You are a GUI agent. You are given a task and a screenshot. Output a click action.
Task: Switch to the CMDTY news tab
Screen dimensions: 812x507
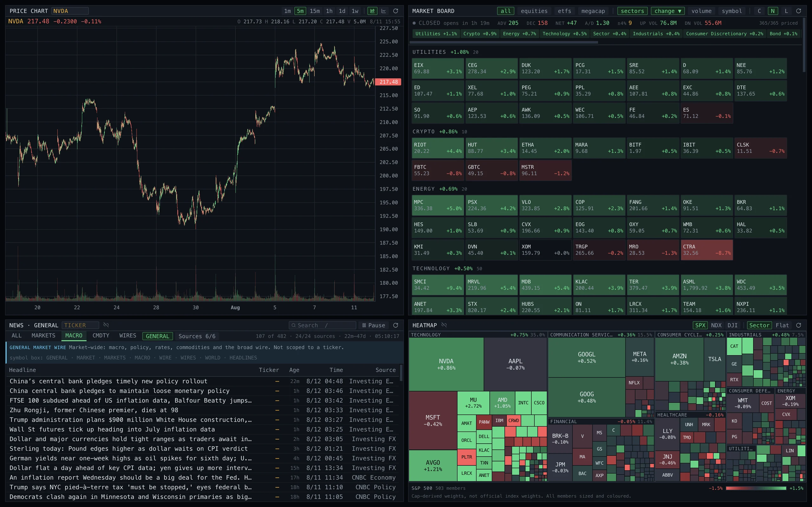101,336
